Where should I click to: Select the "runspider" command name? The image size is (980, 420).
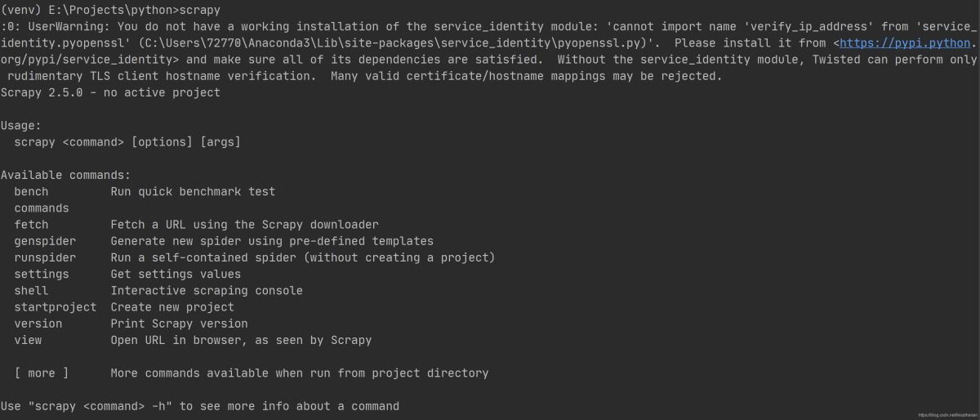tap(45, 257)
